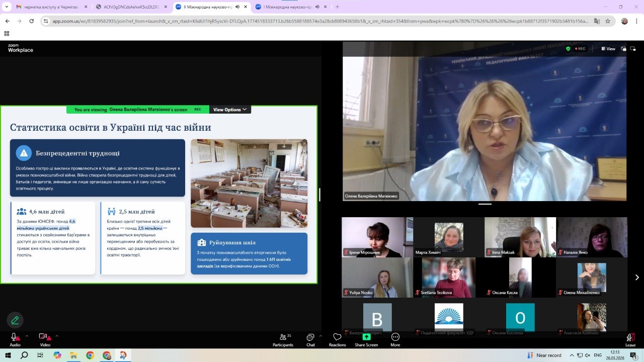The image size is (644, 362).
Task: Show next page of participant thumbnails
Action: tap(637, 278)
